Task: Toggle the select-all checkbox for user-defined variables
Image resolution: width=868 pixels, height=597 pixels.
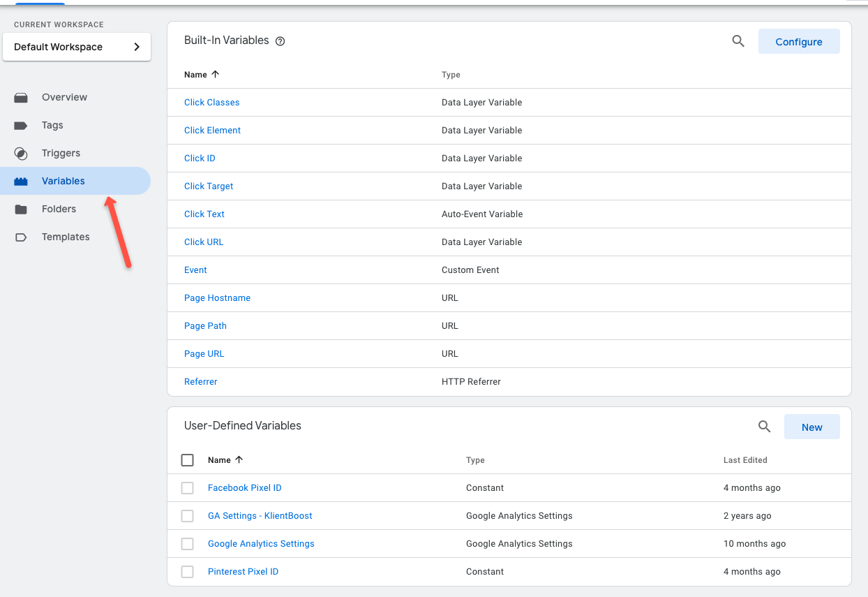Action: coord(187,460)
